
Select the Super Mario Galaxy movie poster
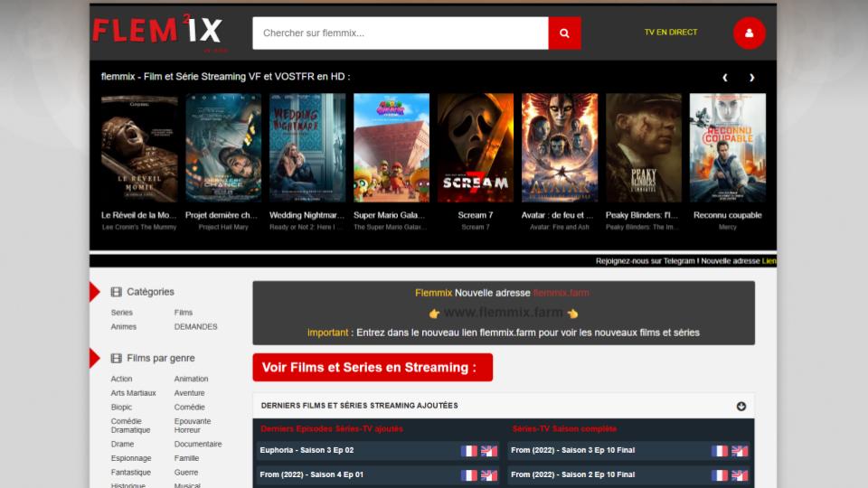(392, 147)
